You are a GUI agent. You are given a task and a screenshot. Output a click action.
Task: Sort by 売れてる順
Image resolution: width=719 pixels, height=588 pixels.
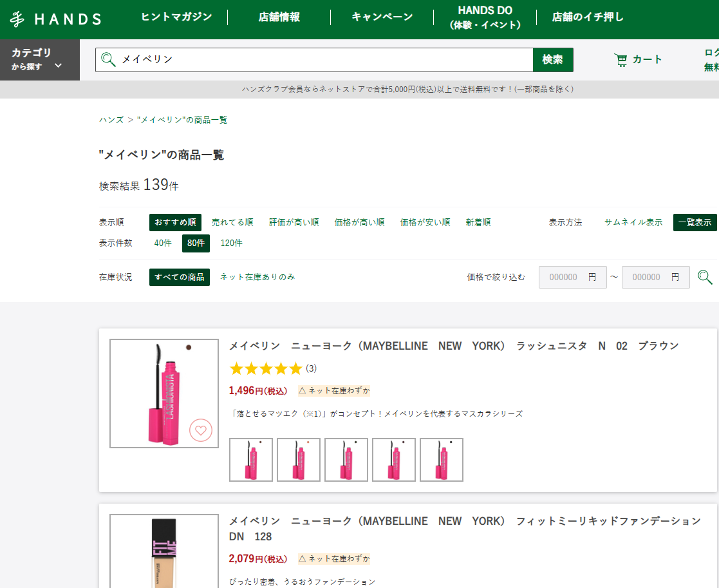tap(232, 222)
